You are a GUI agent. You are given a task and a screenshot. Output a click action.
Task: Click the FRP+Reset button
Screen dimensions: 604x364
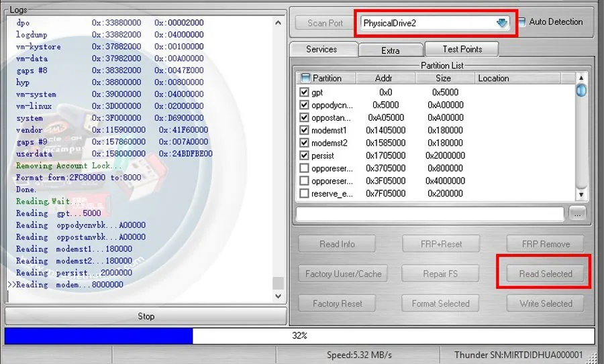tap(441, 244)
